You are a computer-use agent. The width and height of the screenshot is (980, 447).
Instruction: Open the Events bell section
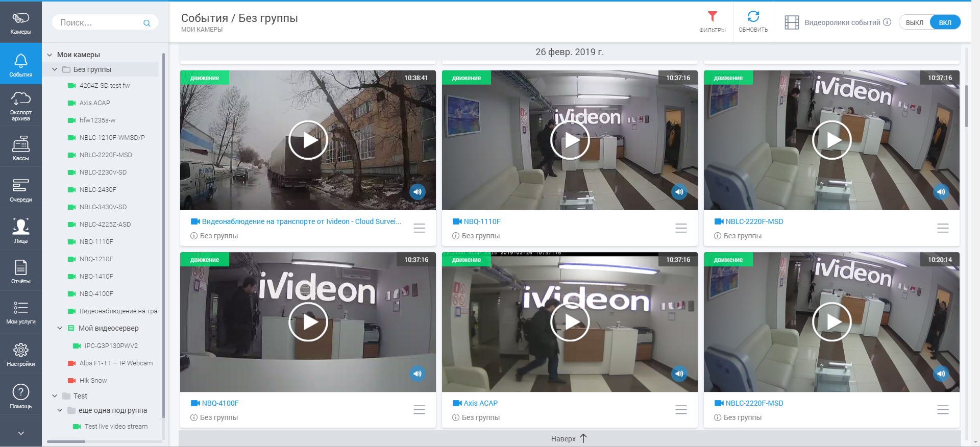pyautogui.click(x=21, y=65)
